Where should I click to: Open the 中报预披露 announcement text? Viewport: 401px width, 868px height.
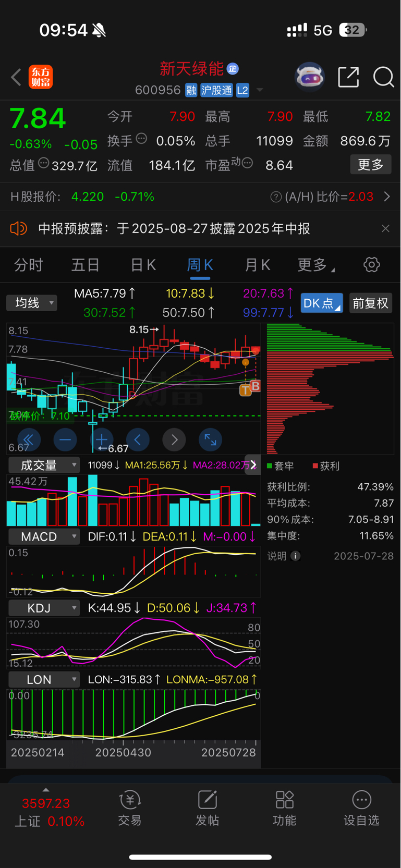(174, 228)
